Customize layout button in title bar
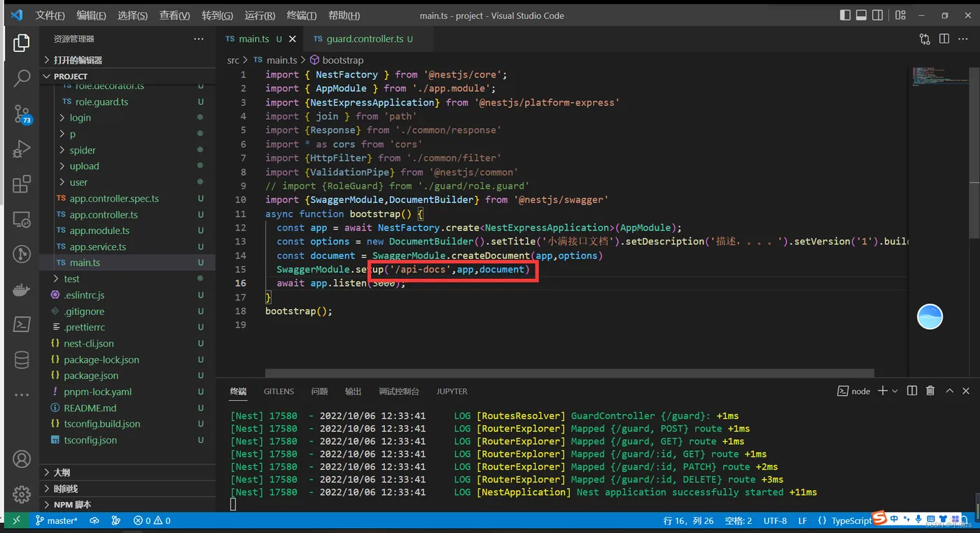The width and height of the screenshot is (980, 533). coord(901,15)
